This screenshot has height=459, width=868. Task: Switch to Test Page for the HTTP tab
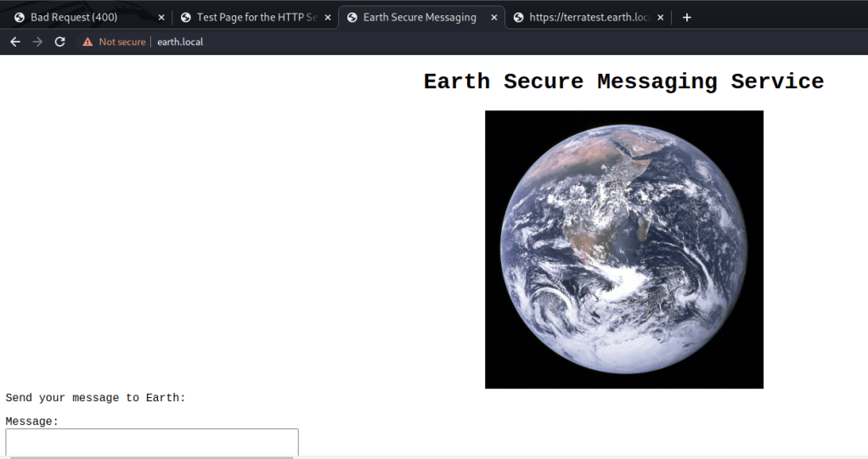[255, 18]
